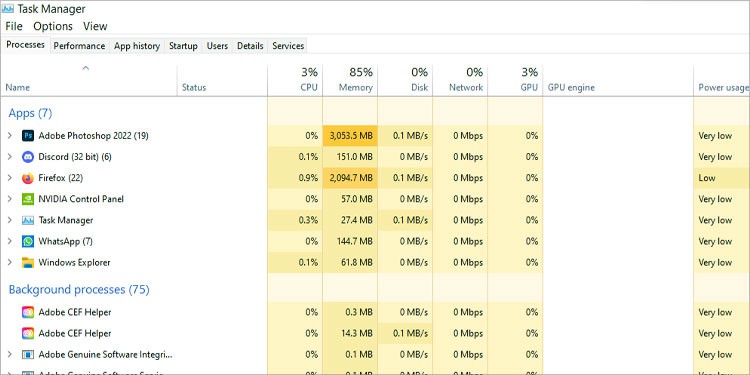Click the Power usage column header

[722, 80]
